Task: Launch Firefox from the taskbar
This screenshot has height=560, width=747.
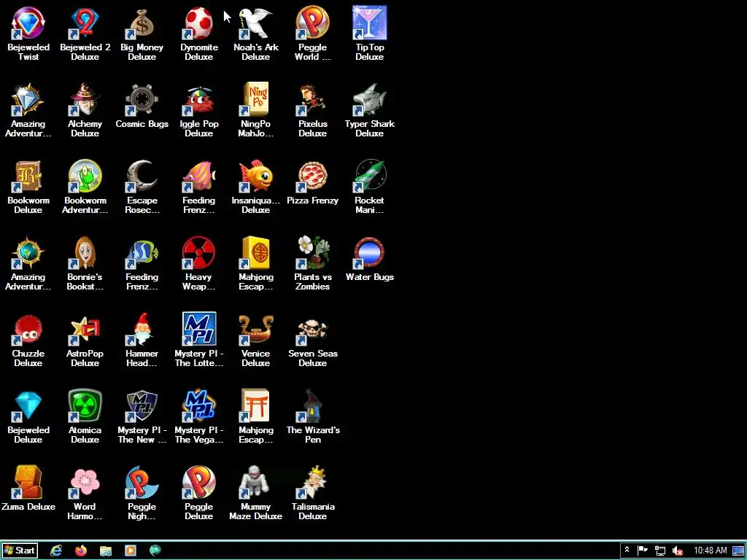Action: click(81, 551)
